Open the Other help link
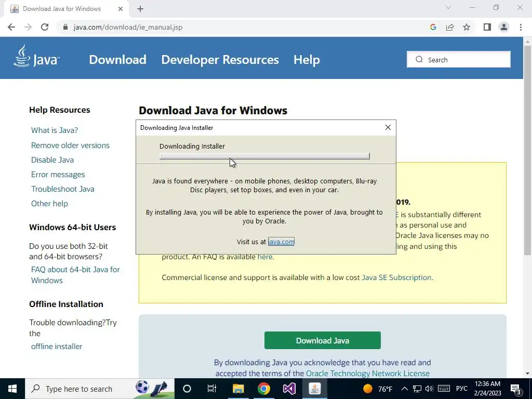Viewport: 532px width, 399px height. coord(49,204)
